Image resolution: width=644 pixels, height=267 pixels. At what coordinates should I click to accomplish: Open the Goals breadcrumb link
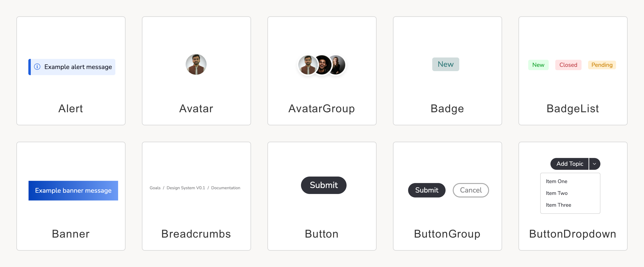pos(155,188)
